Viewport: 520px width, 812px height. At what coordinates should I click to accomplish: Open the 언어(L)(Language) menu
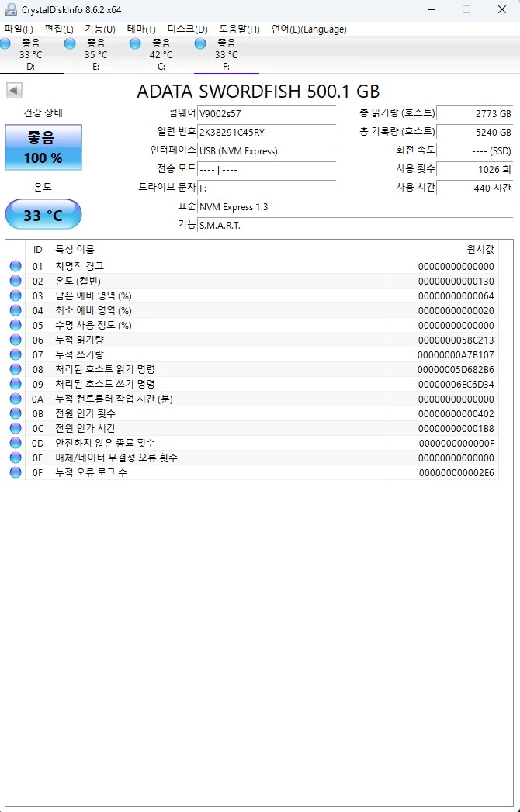pos(309,29)
